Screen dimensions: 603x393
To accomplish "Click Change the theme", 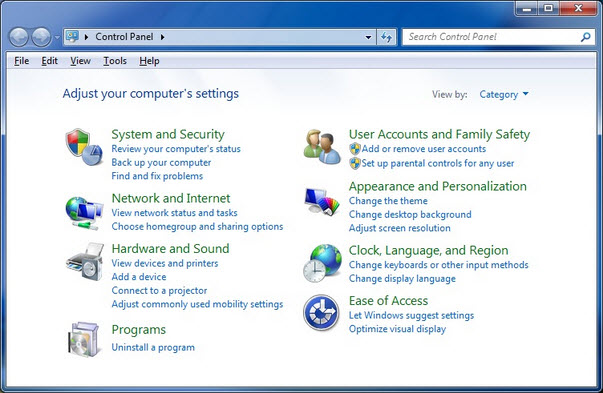I will click(388, 201).
